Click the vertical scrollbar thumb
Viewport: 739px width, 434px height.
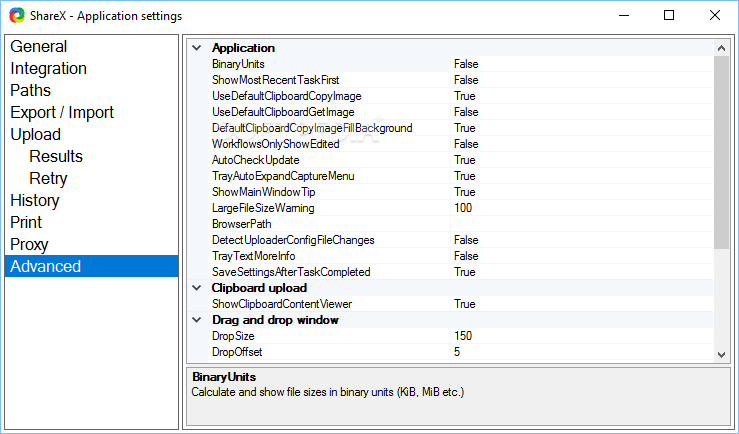coord(721,152)
